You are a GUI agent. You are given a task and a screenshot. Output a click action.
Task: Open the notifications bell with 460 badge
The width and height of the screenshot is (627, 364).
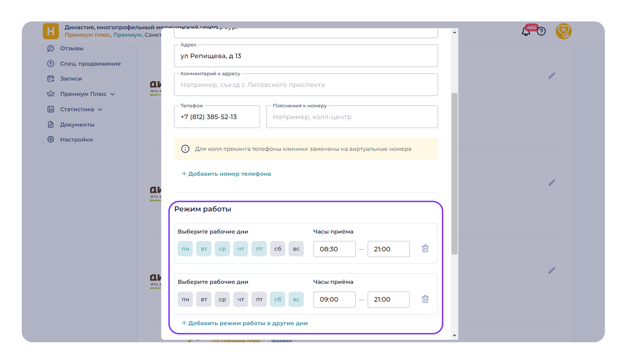[525, 32]
